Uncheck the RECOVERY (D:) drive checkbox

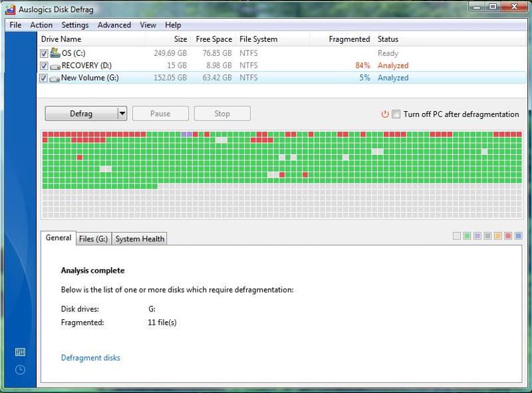44,65
